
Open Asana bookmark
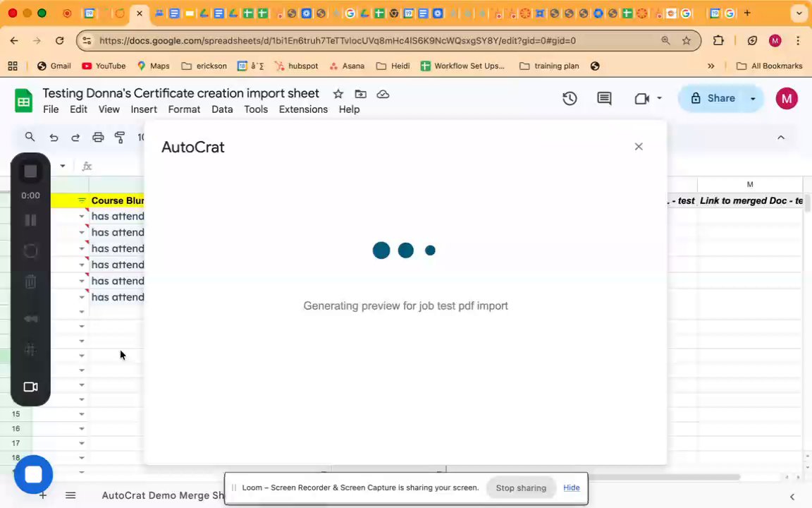347,66
